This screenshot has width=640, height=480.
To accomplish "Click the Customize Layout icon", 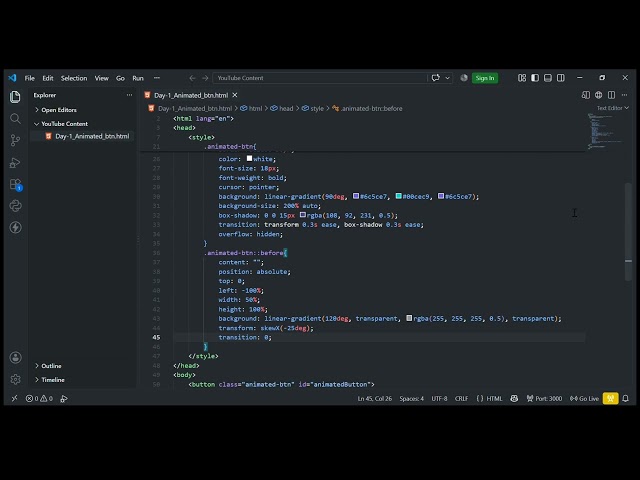I will coord(522,78).
